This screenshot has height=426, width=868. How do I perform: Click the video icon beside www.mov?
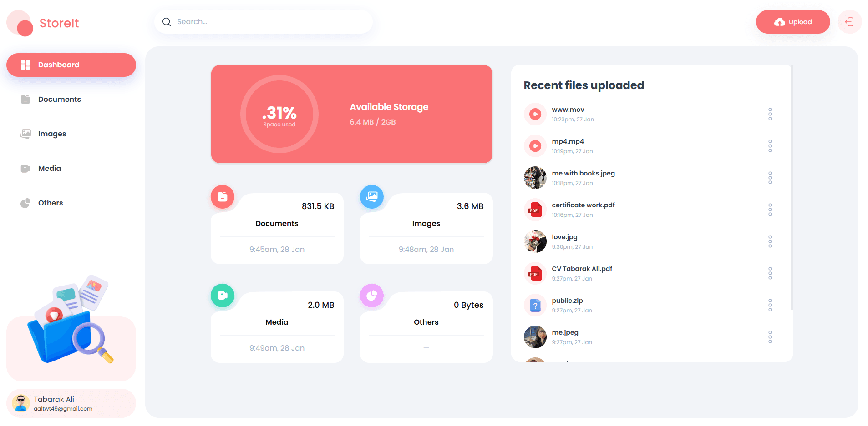pyautogui.click(x=535, y=114)
